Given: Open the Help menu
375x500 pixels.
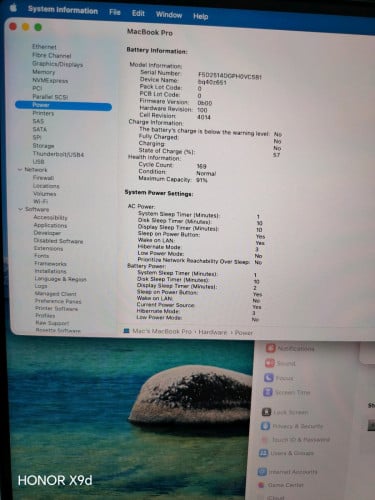Looking at the screenshot, I should (x=200, y=16).
